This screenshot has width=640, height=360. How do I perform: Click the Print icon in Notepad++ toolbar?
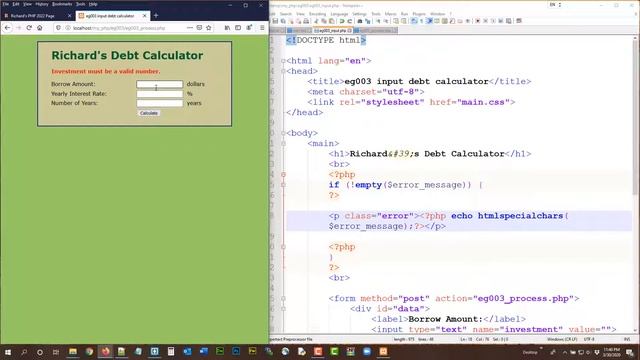[306, 21]
